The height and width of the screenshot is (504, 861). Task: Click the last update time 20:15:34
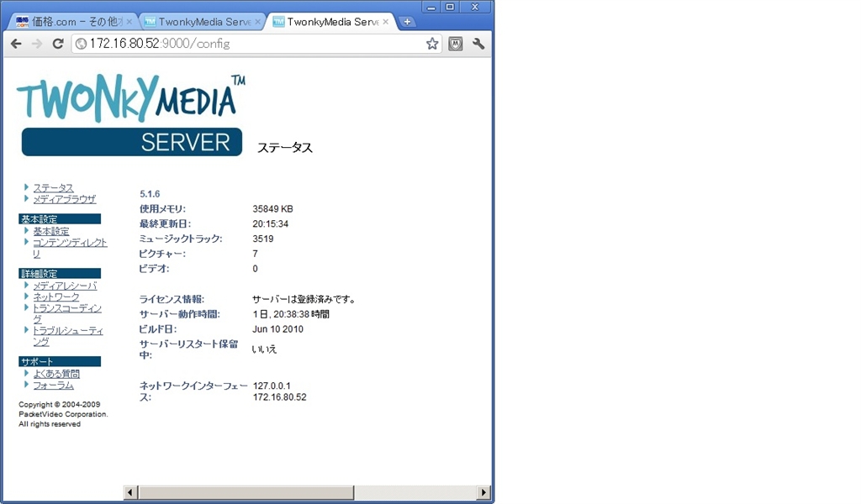pyautogui.click(x=270, y=223)
